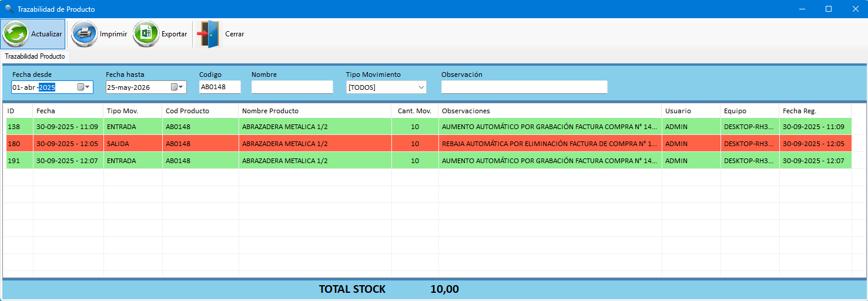The height and width of the screenshot is (301, 868).
Task: Select the row with ID 138
Action: pos(428,127)
